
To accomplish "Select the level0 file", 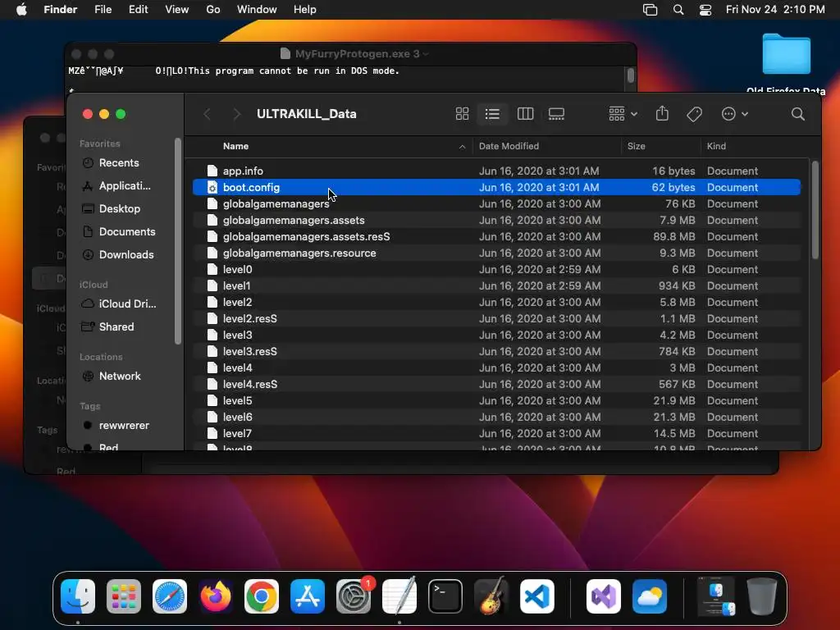I will click(496, 269).
